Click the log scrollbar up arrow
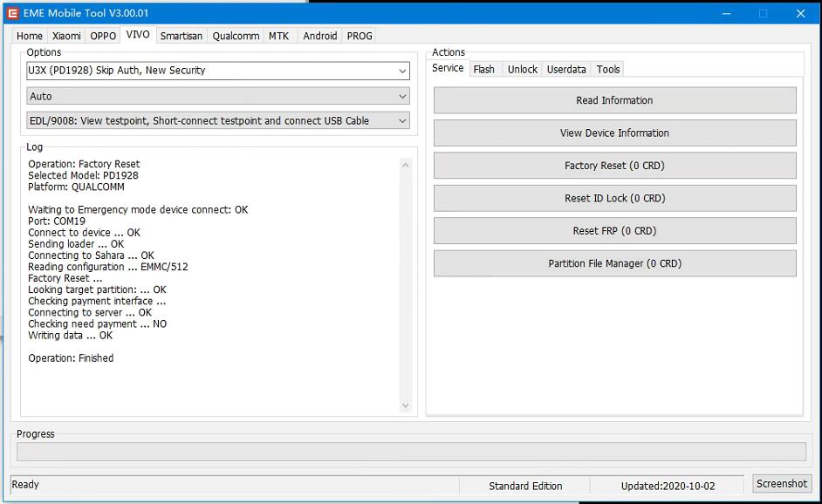The image size is (822, 504). [x=405, y=165]
